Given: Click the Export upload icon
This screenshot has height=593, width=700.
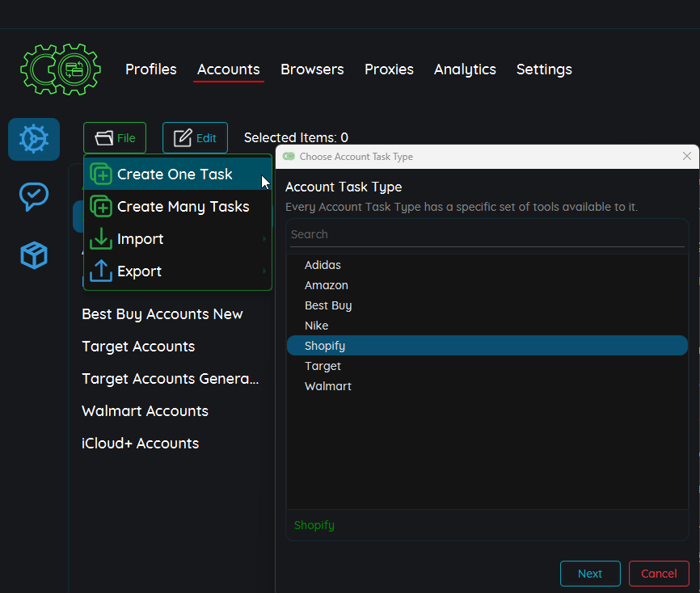Looking at the screenshot, I should (101, 271).
